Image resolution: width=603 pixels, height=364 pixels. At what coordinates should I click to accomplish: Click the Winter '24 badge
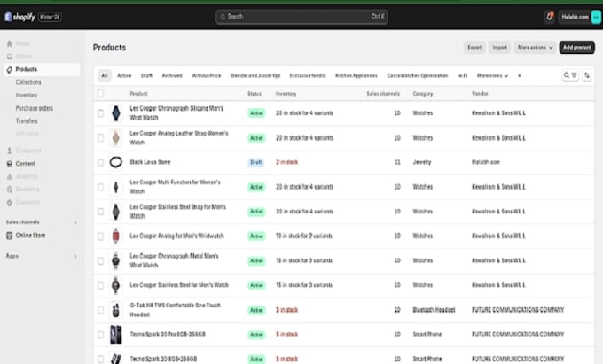(50, 17)
